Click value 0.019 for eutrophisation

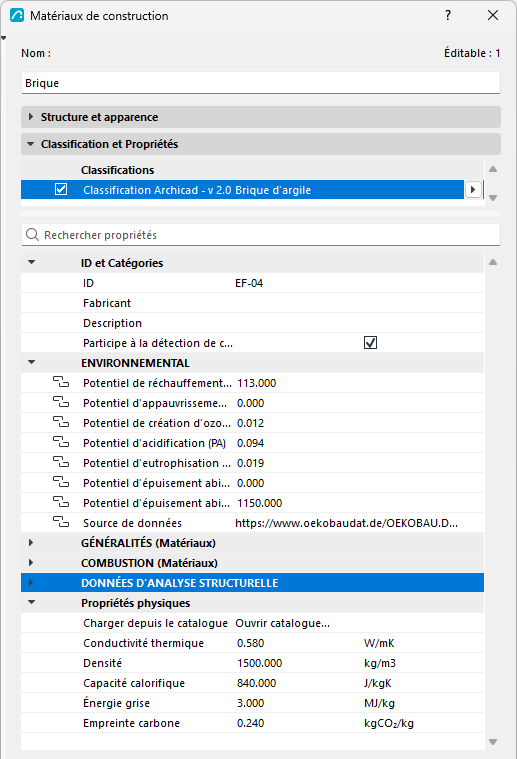250,463
